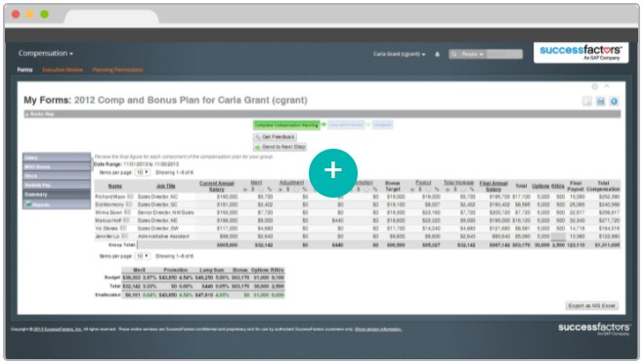Click the magnifier icon in search bar
The height and width of the screenshot is (364, 644).
pyautogui.click(x=453, y=54)
